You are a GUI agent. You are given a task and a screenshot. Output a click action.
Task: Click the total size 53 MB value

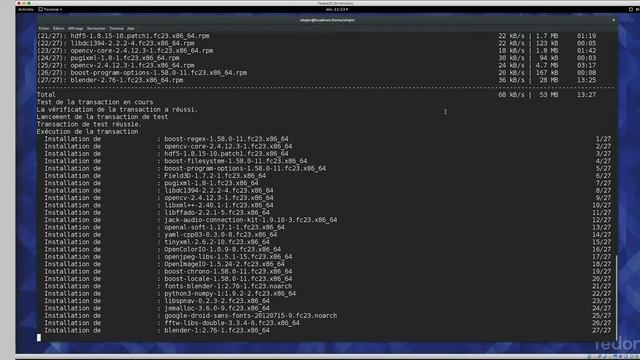point(548,95)
